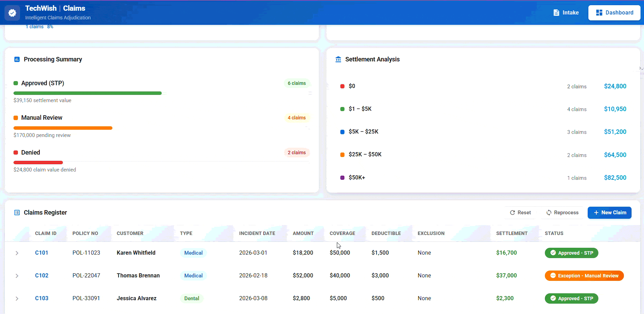Switch to the Dashboard tab
Screen dimensions: 644x314
point(614,13)
